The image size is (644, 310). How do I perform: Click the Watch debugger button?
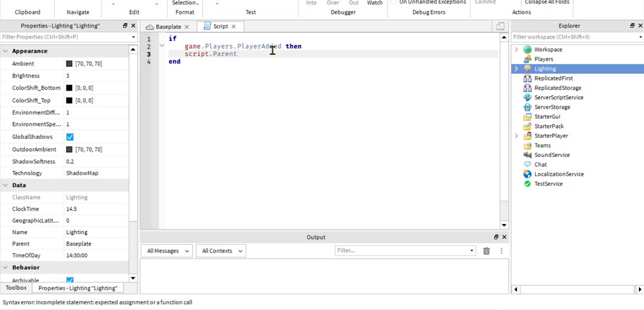pyautogui.click(x=375, y=3)
